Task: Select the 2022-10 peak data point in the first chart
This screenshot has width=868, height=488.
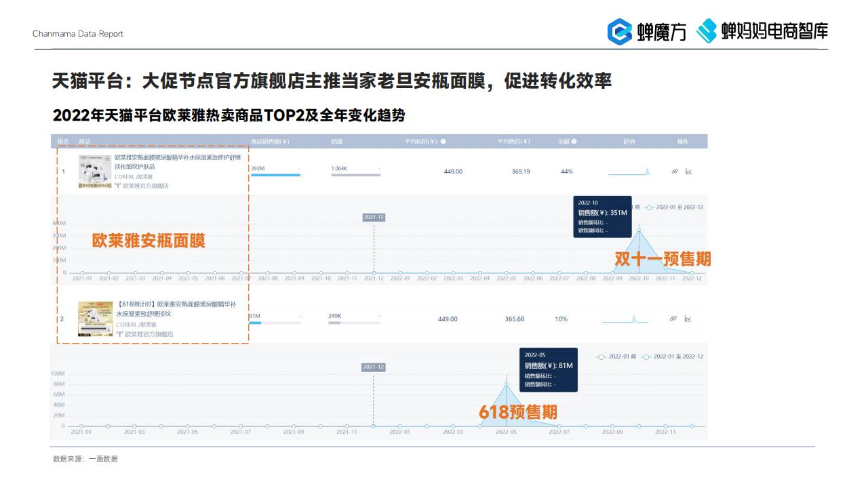Action: click(639, 230)
